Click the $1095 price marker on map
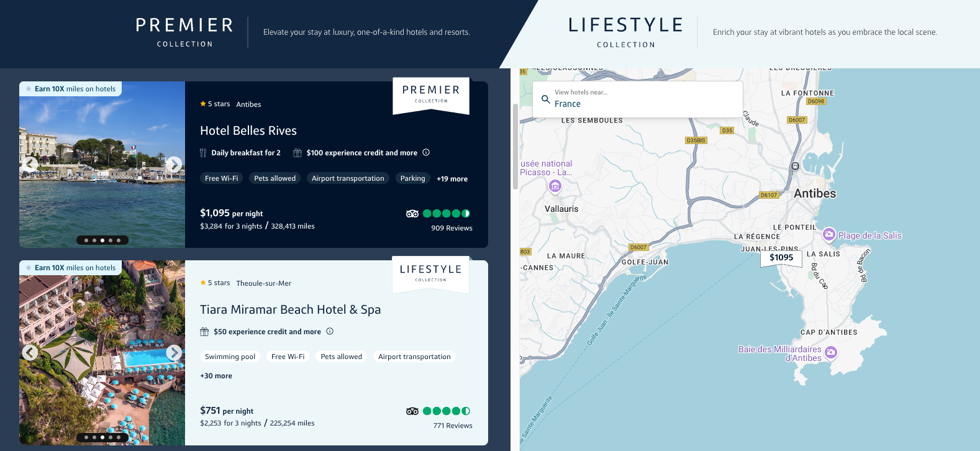 (x=781, y=258)
